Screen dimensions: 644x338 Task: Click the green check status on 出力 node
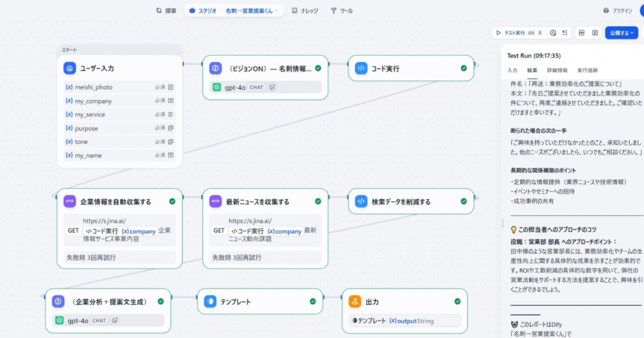(x=458, y=302)
